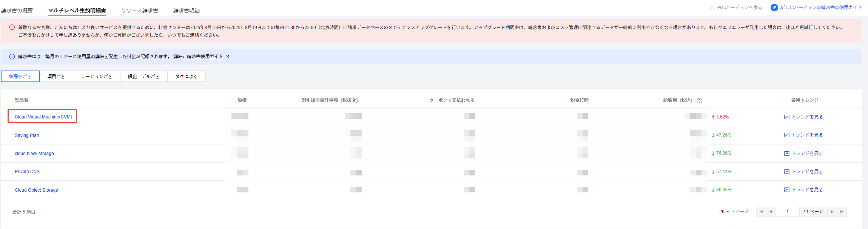
Task: Click the trend chart icon in Private DNS row
Action: [x=787, y=172]
